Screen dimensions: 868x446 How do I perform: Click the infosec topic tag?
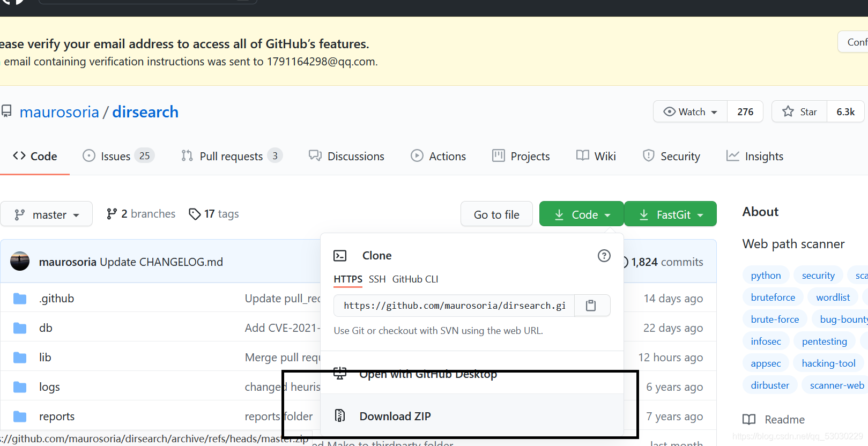(x=766, y=341)
